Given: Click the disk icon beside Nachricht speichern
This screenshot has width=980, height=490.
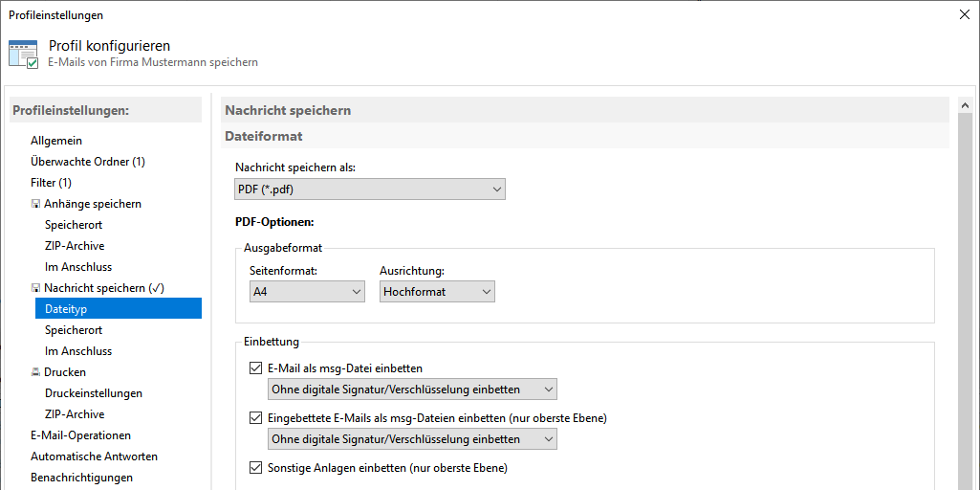Looking at the screenshot, I should pos(35,288).
